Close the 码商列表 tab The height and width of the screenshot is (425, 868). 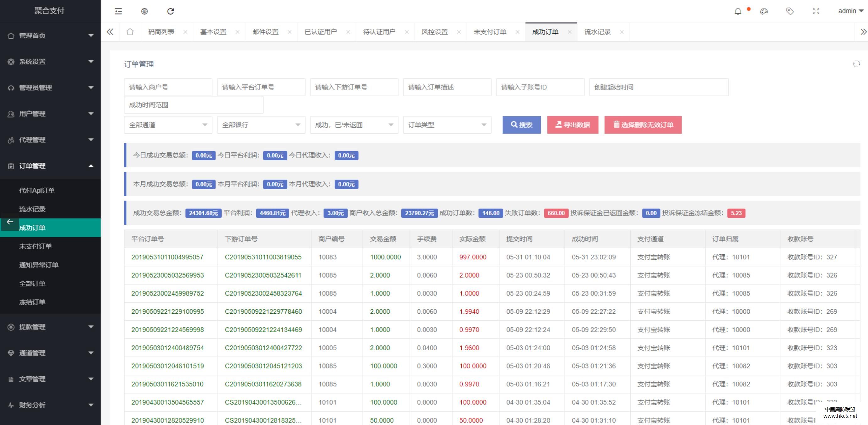[x=185, y=32]
